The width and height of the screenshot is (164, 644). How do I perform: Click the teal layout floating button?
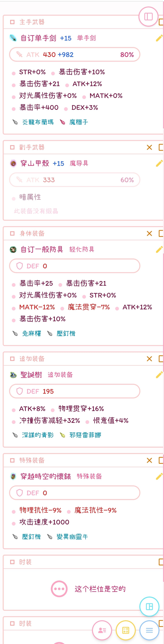click(x=149, y=606)
